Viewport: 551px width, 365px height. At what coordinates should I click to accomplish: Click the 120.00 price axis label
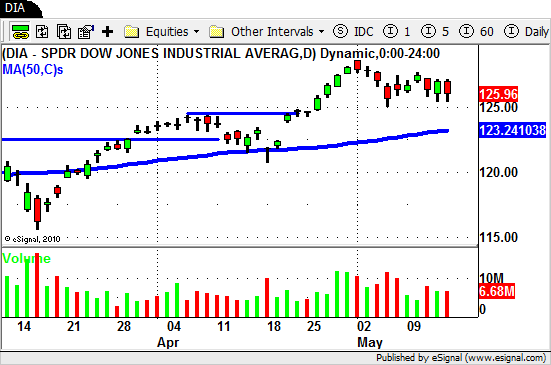(x=499, y=172)
